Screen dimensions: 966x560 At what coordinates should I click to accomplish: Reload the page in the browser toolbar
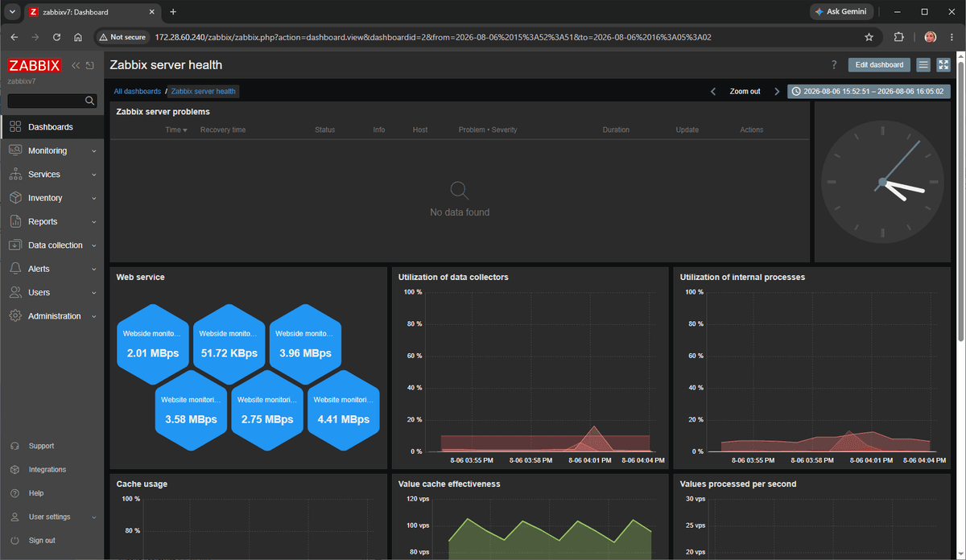56,37
